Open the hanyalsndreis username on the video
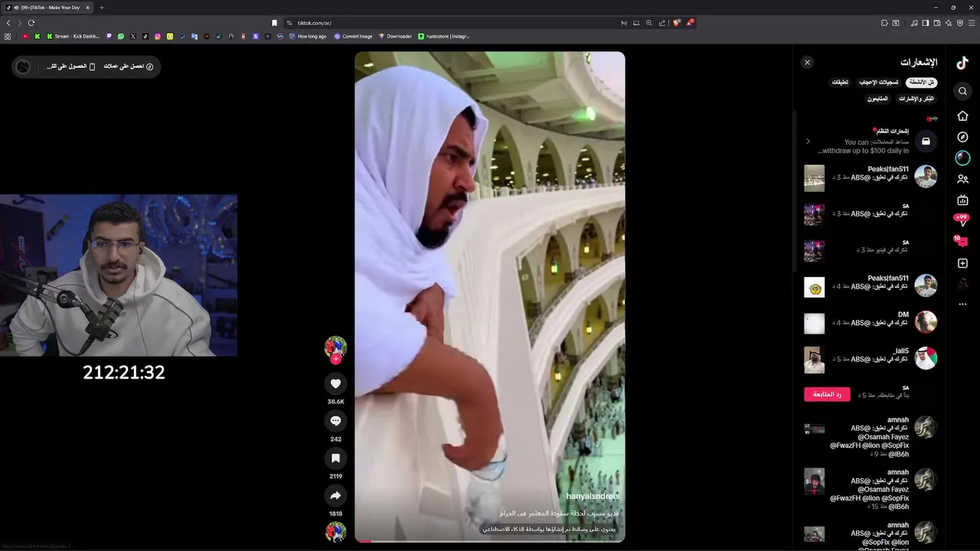Image resolution: width=980 pixels, height=551 pixels. 593,497
